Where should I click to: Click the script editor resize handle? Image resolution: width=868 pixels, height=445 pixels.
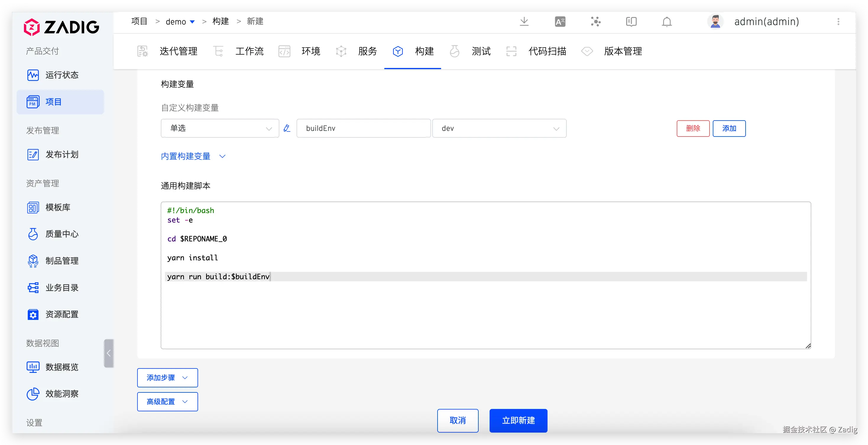point(808,346)
